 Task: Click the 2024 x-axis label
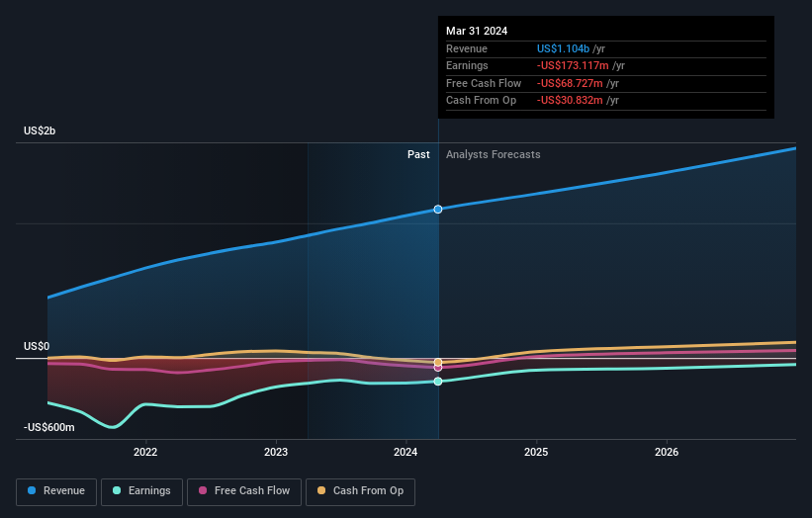coord(406,452)
